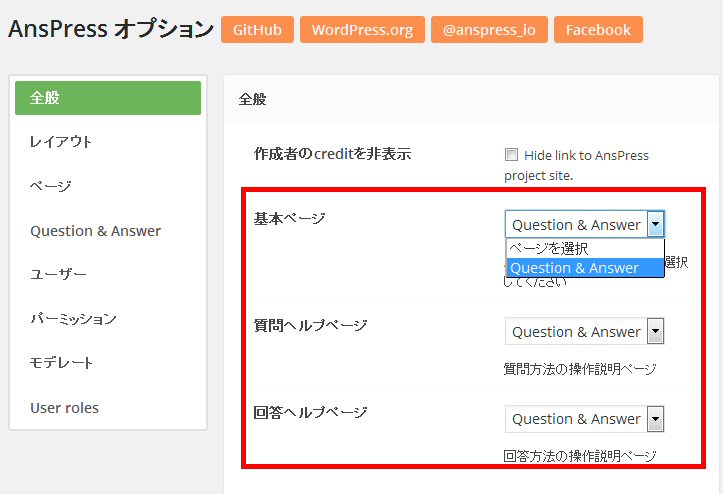The width and height of the screenshot is (723, 494).
Task: Click the 基本ページ dropdown arrow
Action: pyautogui.click(x=655, y=225)
